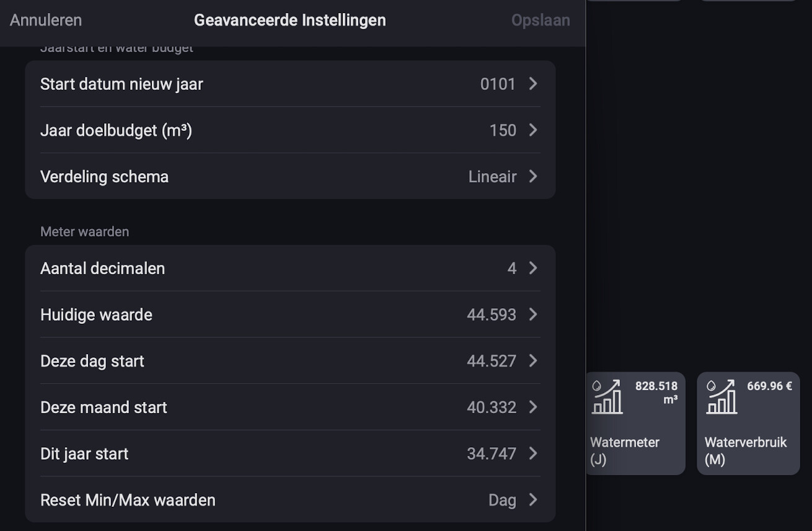
Task: Click chevron next to Deze dag start
Action: click(x=533, y=361)
